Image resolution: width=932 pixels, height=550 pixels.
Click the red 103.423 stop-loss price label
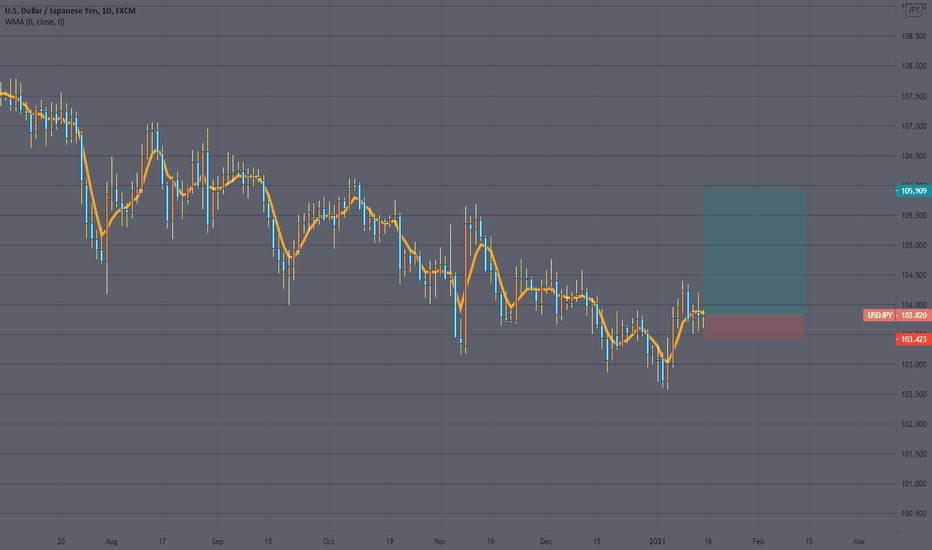pos(913,340)
